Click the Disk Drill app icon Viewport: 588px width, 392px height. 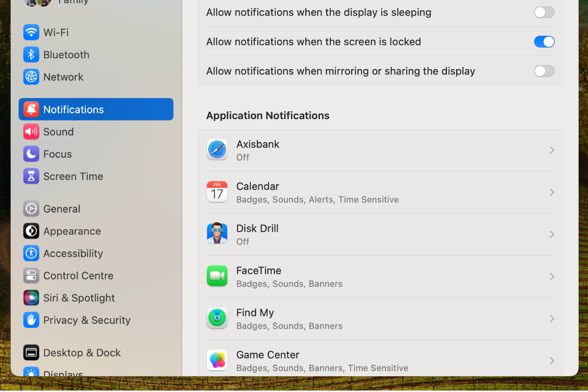point(217,234)
